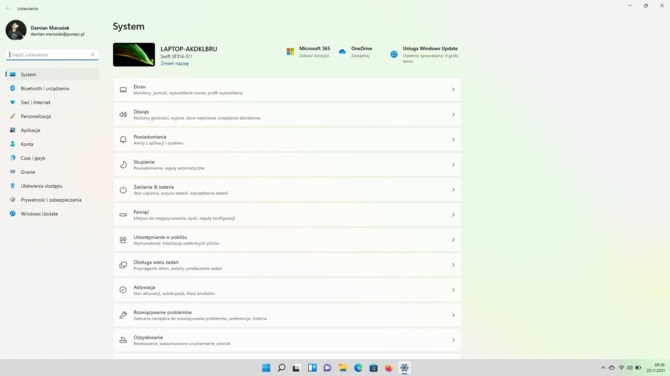This screenshot has height=376, width=670.
Task: Click the Powiadomienia bell icon
Action: click(123, 140)
